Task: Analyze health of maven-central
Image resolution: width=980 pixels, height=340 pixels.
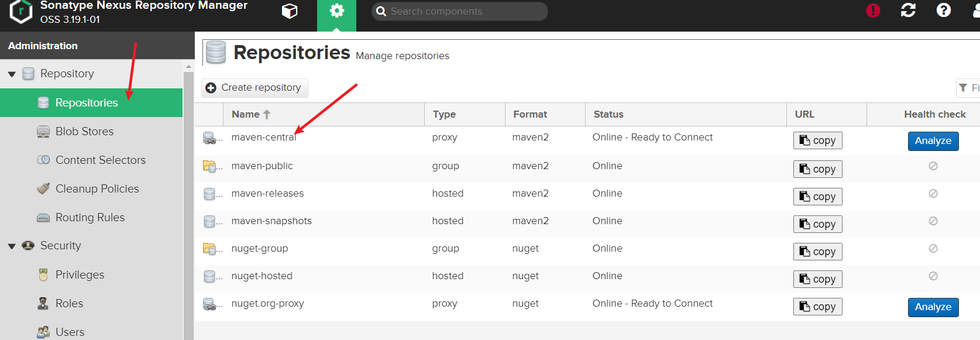Action: coord(933,141)
